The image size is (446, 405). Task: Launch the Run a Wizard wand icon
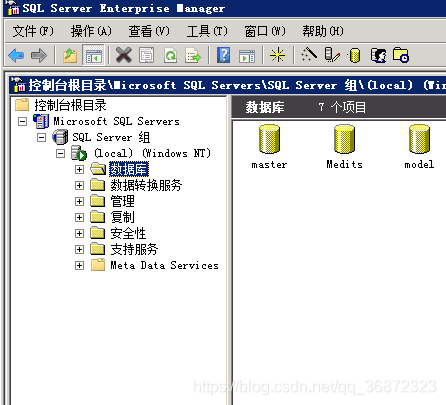[309, 54]
